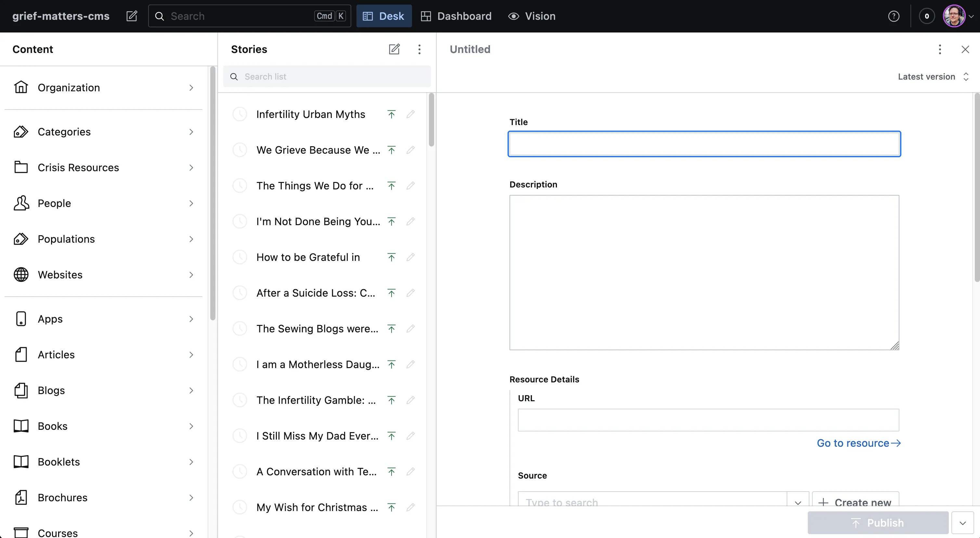Image resolution: width=980 pixels, height=538 pixels.
Task: Expand the Source field dropdown chevron
Action: [798, 502]
